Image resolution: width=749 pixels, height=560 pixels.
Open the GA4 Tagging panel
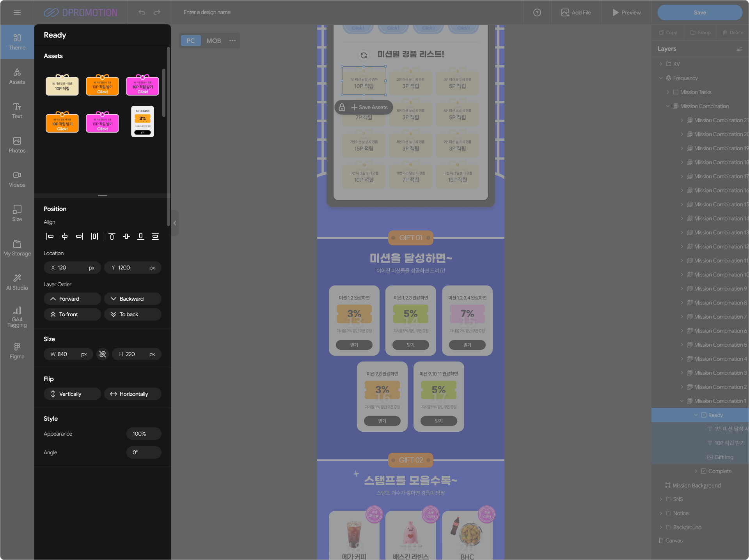point(17,317)
